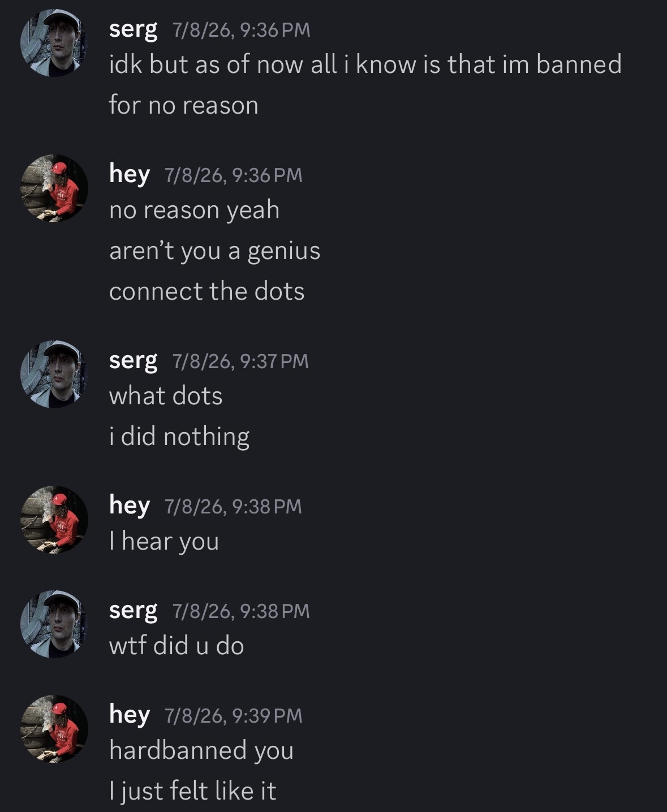Viewport: 667px width, 812px height.
Task: Click username serg above 'idk but as of now'
Action: [133, 30]
